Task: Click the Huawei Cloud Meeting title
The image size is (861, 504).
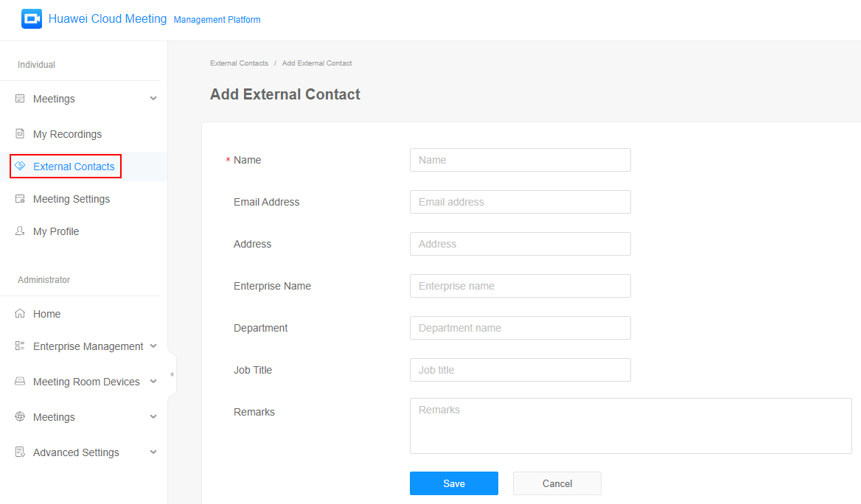Action: 108,18
